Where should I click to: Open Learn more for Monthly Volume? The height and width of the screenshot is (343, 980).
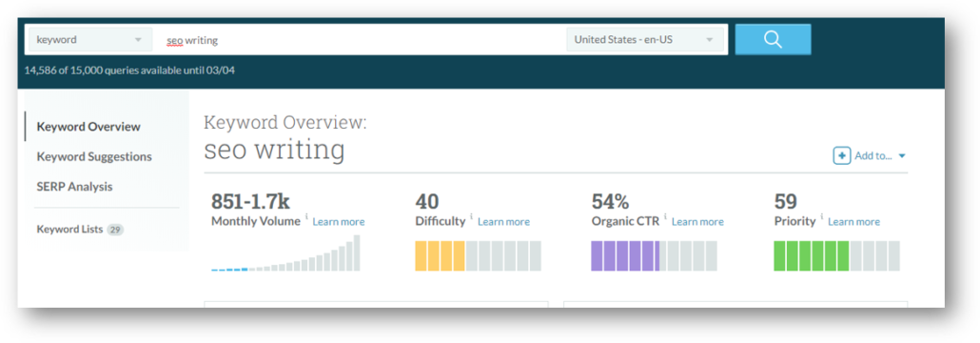click(339, 222)
